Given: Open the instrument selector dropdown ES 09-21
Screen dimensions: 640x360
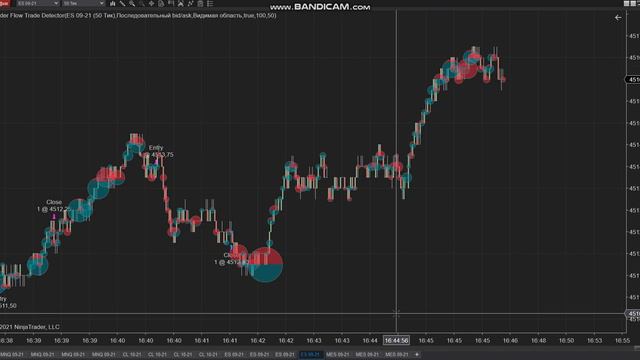Looking at the screenshot, I should tap(38, 3).
